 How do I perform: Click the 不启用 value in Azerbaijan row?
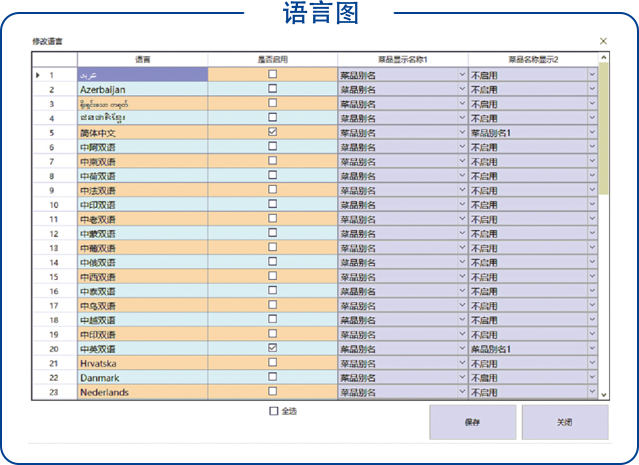[484, 90]
